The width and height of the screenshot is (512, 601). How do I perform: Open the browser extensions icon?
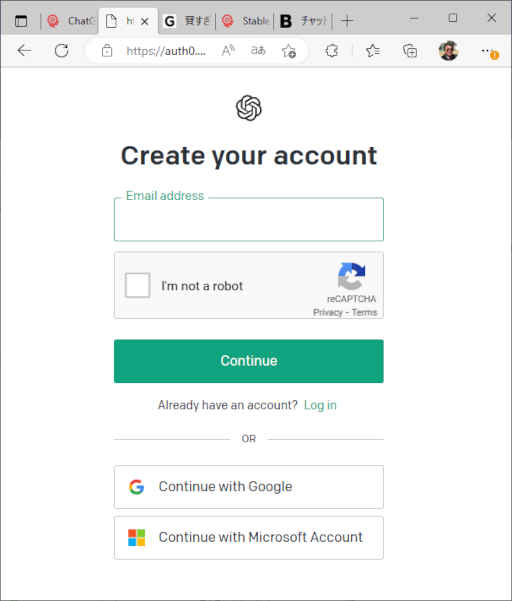(x=331, y=51)
